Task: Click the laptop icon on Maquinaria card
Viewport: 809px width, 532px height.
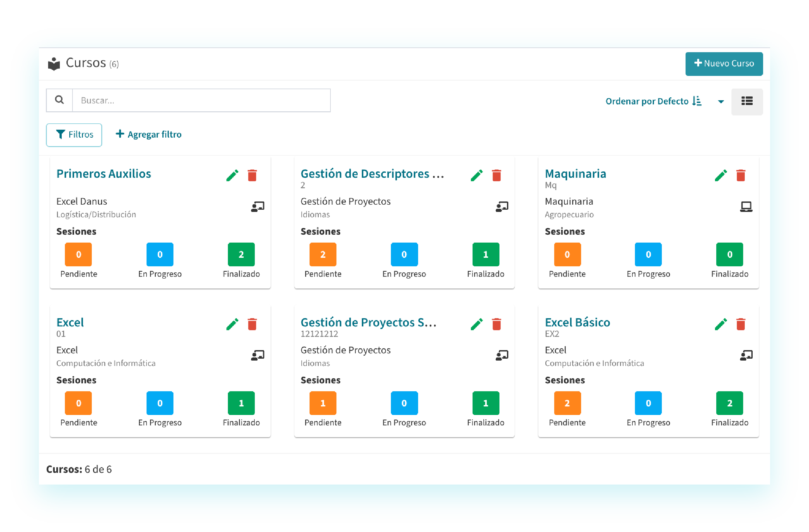Action: click(746, 207)
